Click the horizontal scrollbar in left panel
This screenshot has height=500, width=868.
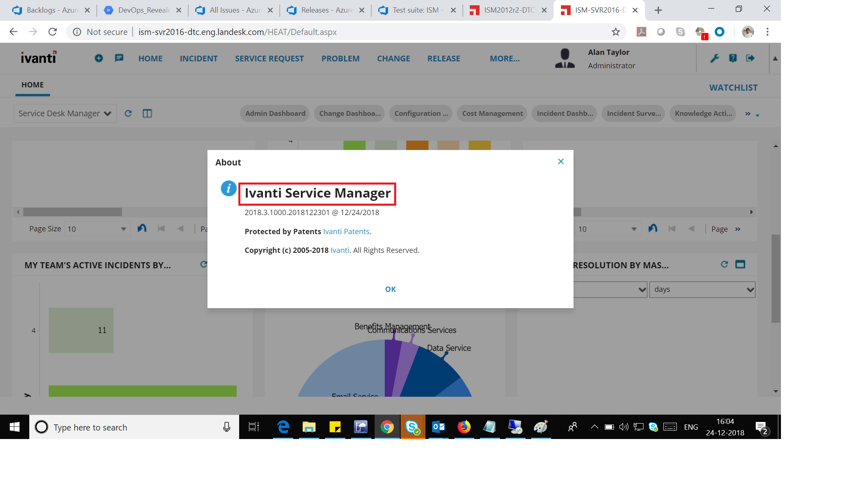(x=72, y=212)
